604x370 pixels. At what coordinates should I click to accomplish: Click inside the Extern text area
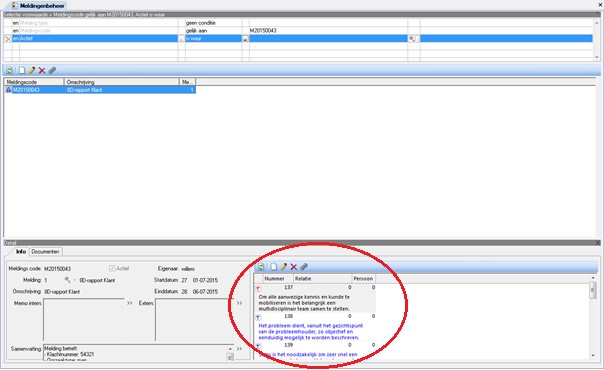pos(194,320)
